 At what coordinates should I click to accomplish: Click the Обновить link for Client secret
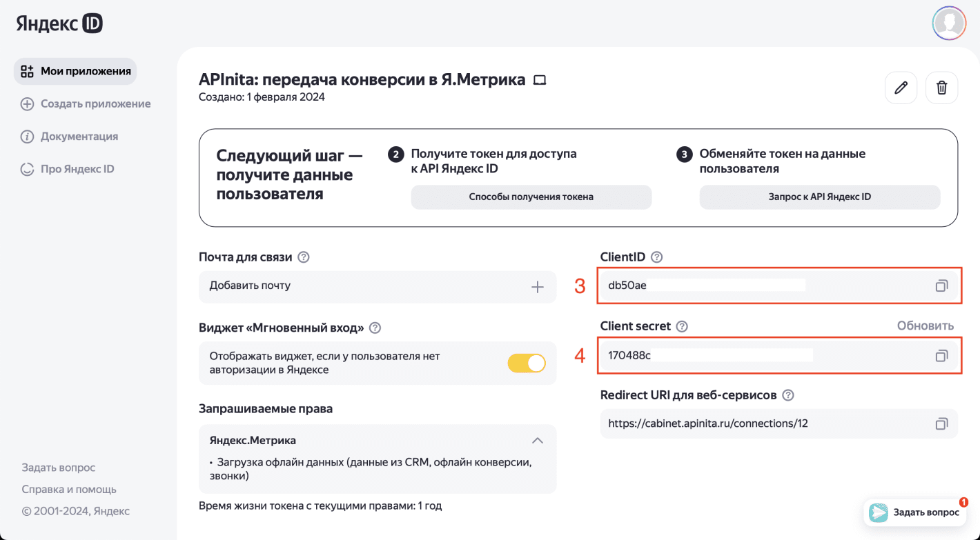[925, 326]
